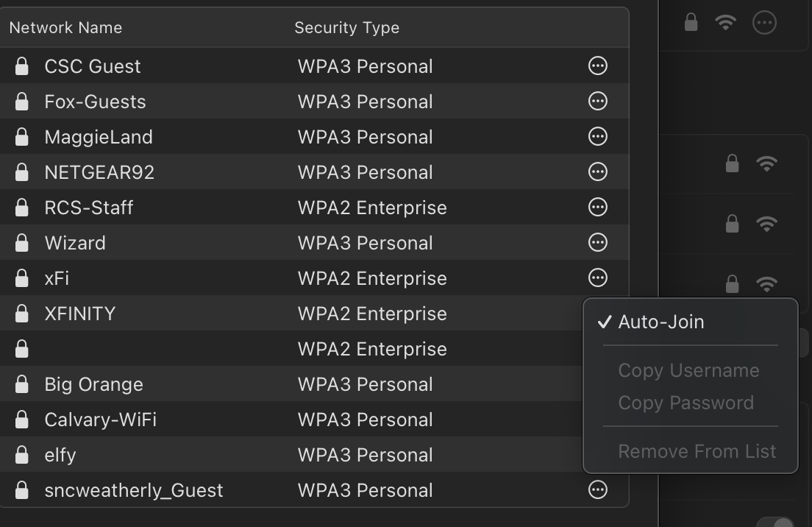Choose Copy Password in context menu
The width and height of the screenshot is (812, 527).
685,403
